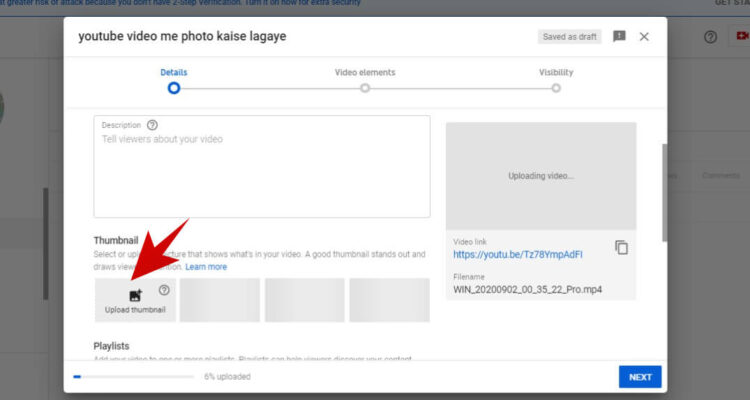Click the Saved as draft label
This screenshot has height=400, width=750.
tap(569, 37)
